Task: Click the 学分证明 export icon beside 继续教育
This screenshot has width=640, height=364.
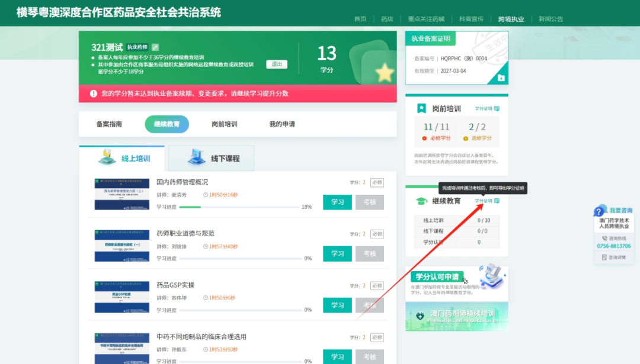Action: pos(497,199)
